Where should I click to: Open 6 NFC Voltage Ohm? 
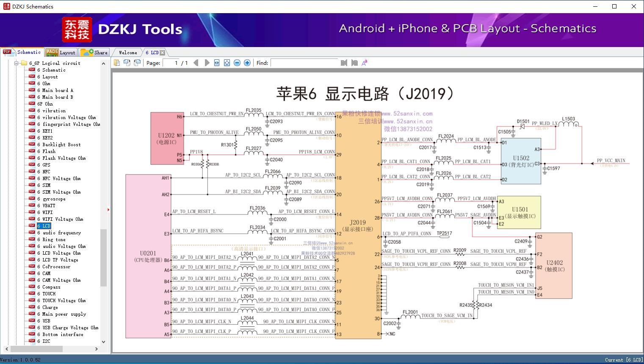coord(59,178)
